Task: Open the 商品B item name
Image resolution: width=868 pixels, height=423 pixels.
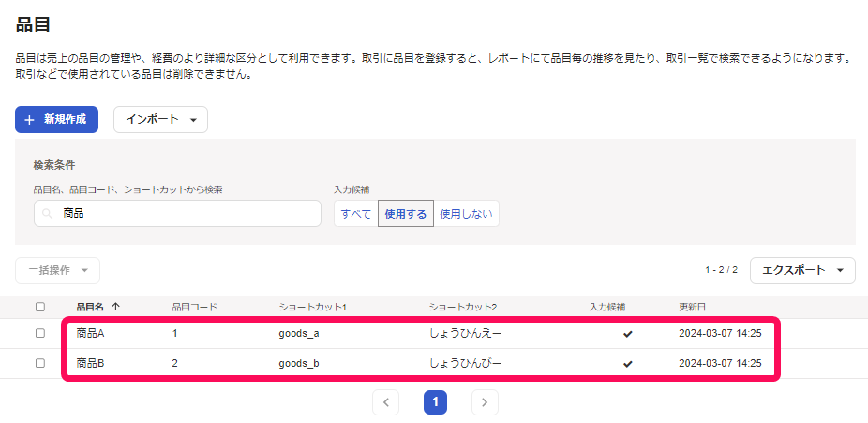Action: pos(90,363)
